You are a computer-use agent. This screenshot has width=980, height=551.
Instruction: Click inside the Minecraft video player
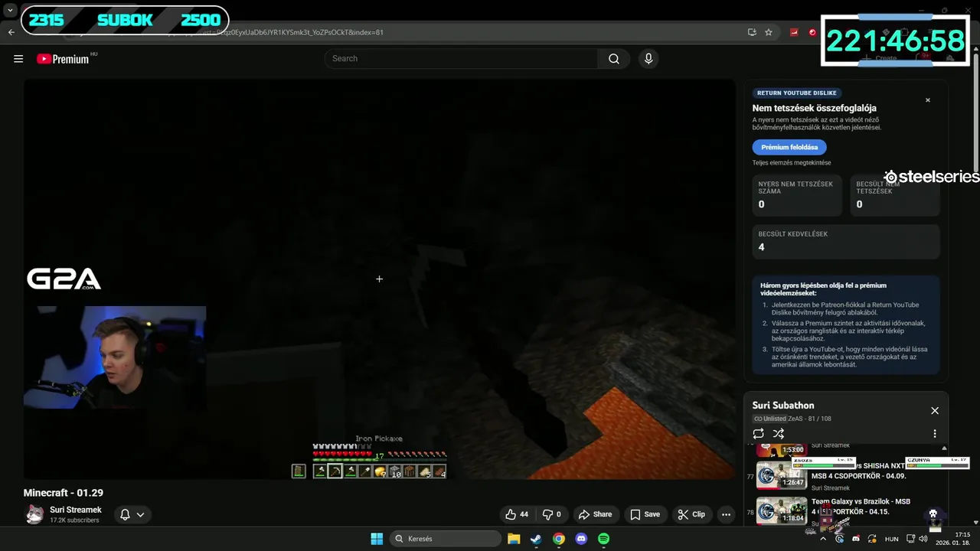[x=379, y=279]
